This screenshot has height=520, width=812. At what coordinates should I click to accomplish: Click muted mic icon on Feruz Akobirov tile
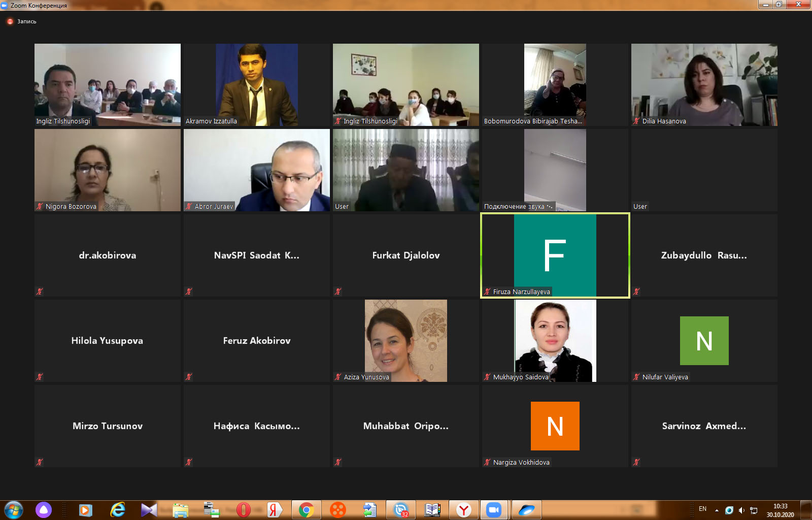click(x=189, y=377)
